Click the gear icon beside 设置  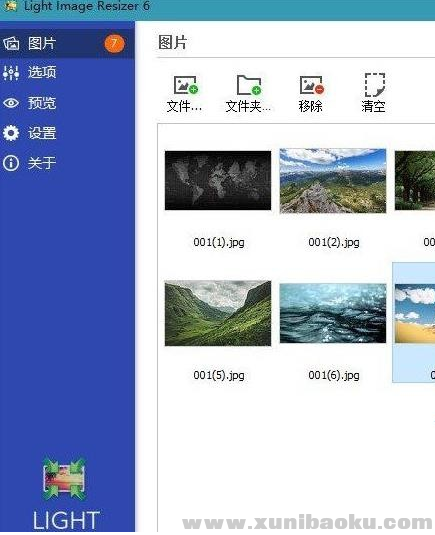11,133
